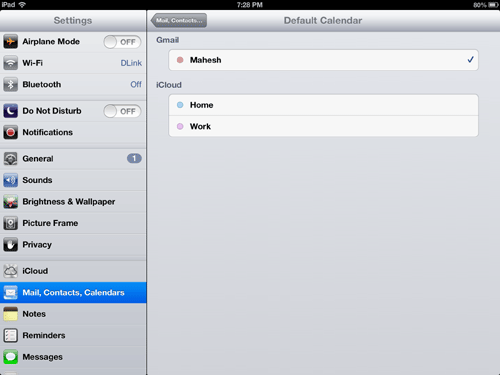The image size is (500, 375).
Task: Tap the Default Calendar title
Action: pos(323,20)
